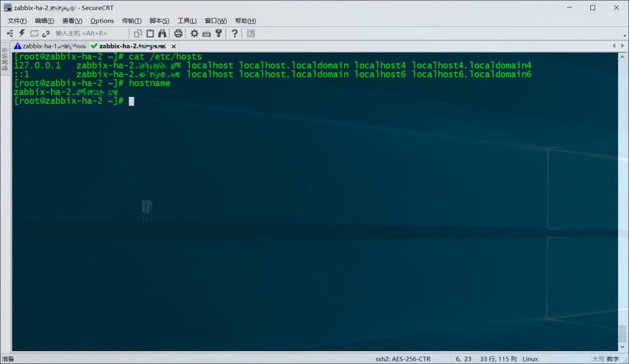629x364 pixels.
Task: Click 'ssh2: AES-256-CTR' in status bar
Action: [403, 359]
